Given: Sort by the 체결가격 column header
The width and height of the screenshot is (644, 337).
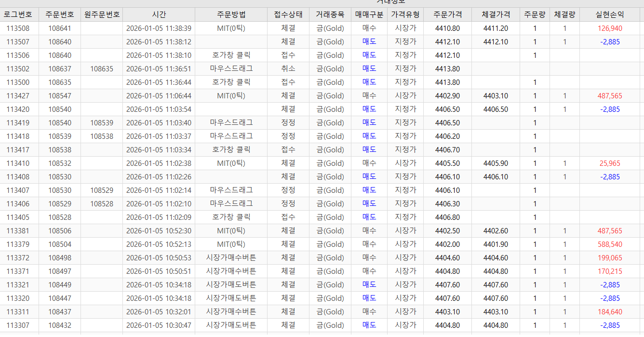Looking at the screenshot, I should point(496,14).
